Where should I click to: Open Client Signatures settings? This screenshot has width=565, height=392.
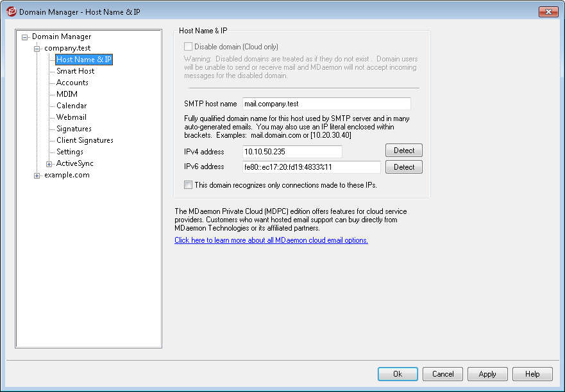(85, 140)
